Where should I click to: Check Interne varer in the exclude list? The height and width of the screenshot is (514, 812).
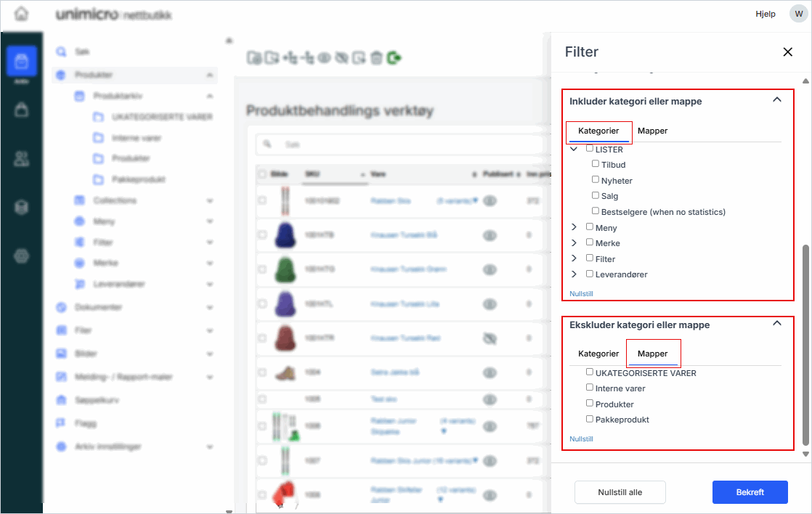pyautogui.click(x=590, y=388)
